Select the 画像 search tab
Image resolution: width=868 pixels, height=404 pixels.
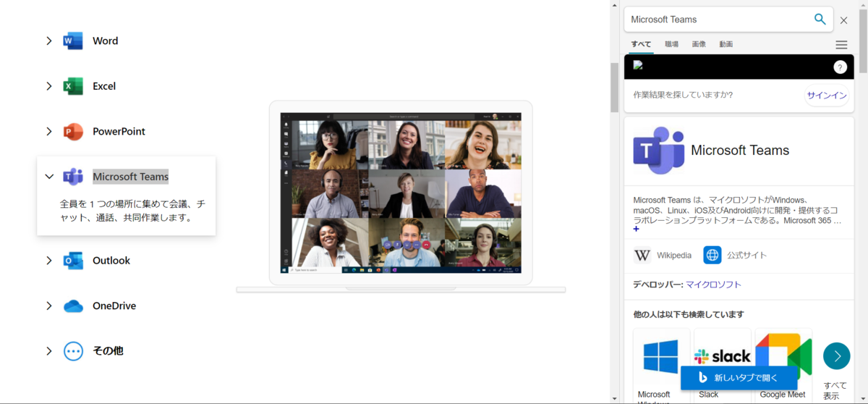(699, 44)
